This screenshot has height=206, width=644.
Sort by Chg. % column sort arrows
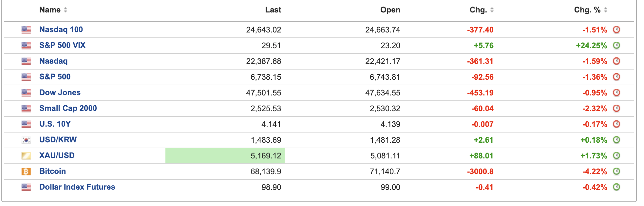tap(606, 10)
